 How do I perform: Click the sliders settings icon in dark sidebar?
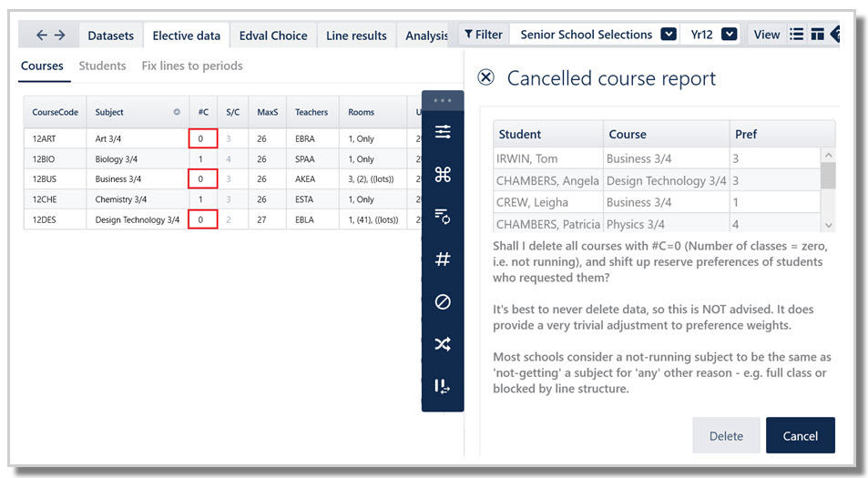pos(443,132)
